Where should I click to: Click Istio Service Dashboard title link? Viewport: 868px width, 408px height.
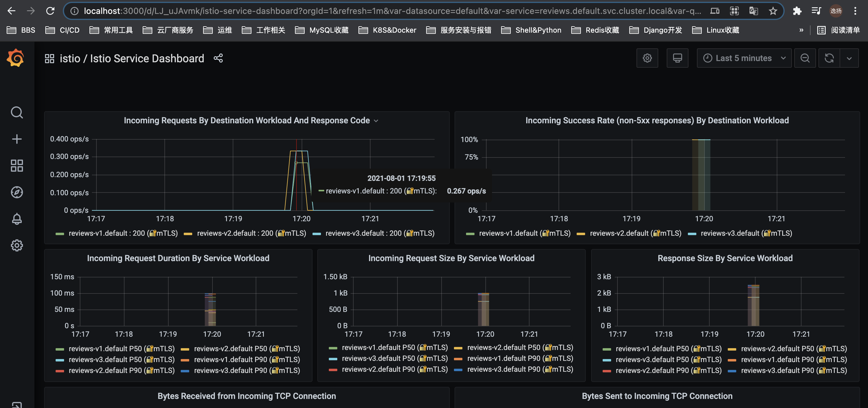pos(147,59)
